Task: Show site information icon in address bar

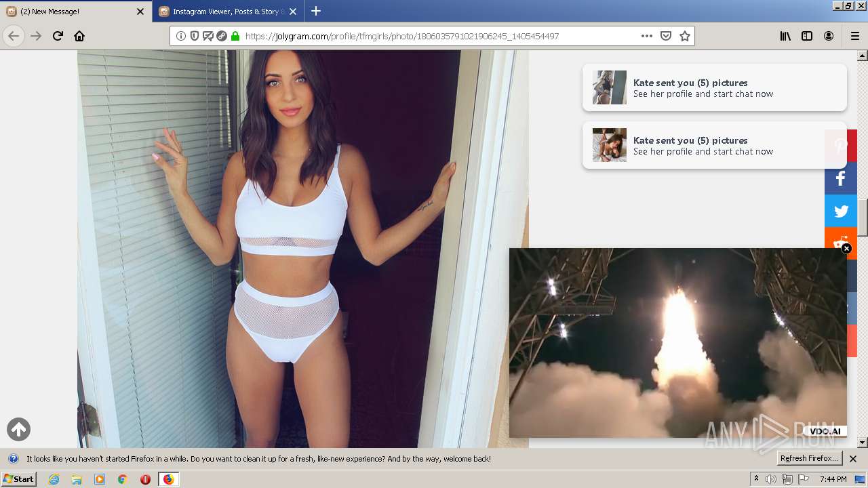Action: tap(181, 36)
